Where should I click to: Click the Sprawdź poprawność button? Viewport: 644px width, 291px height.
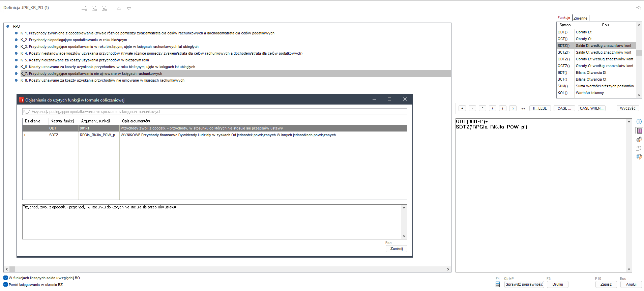(x=524, y=284)
